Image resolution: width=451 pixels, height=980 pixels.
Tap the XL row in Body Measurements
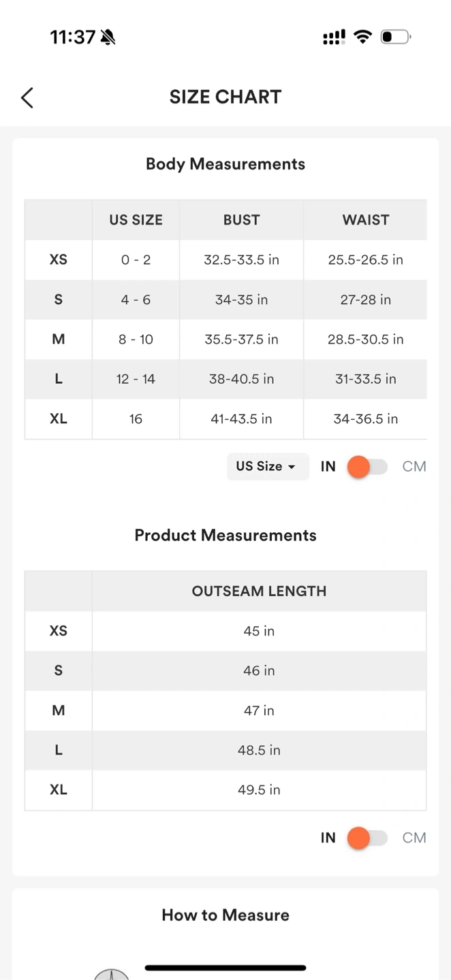pos(59,419)
